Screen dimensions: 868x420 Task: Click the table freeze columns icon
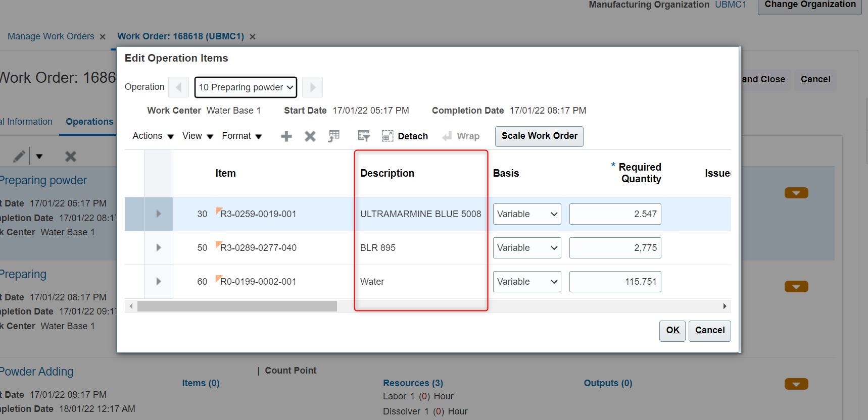coord(334,136)
